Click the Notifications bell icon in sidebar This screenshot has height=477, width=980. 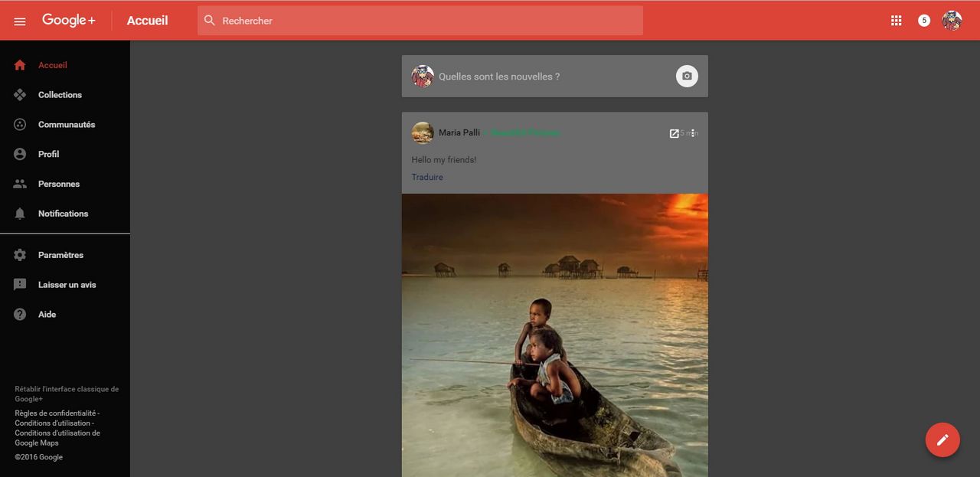[20, 214]
